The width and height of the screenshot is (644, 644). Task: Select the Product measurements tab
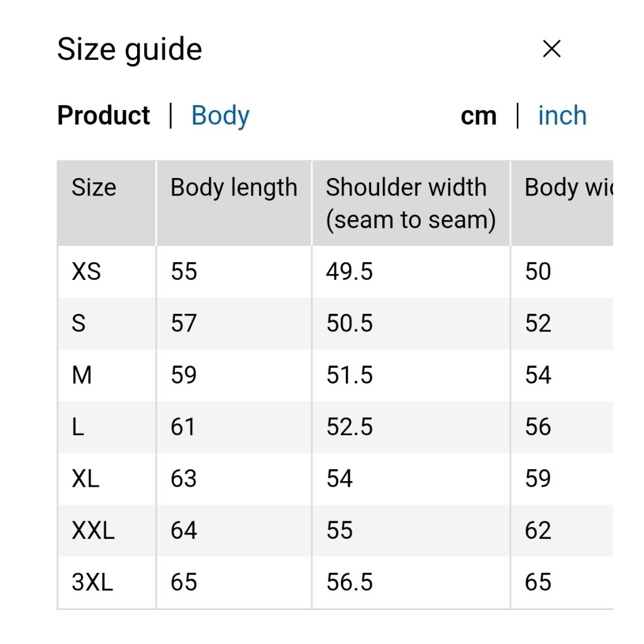tap(104, 116)
